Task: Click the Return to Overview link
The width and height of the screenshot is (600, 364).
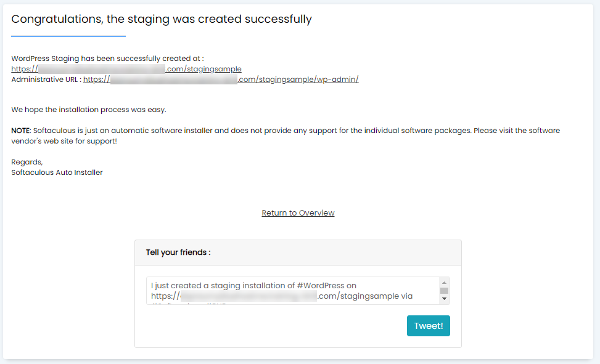Action: (298, 213)
